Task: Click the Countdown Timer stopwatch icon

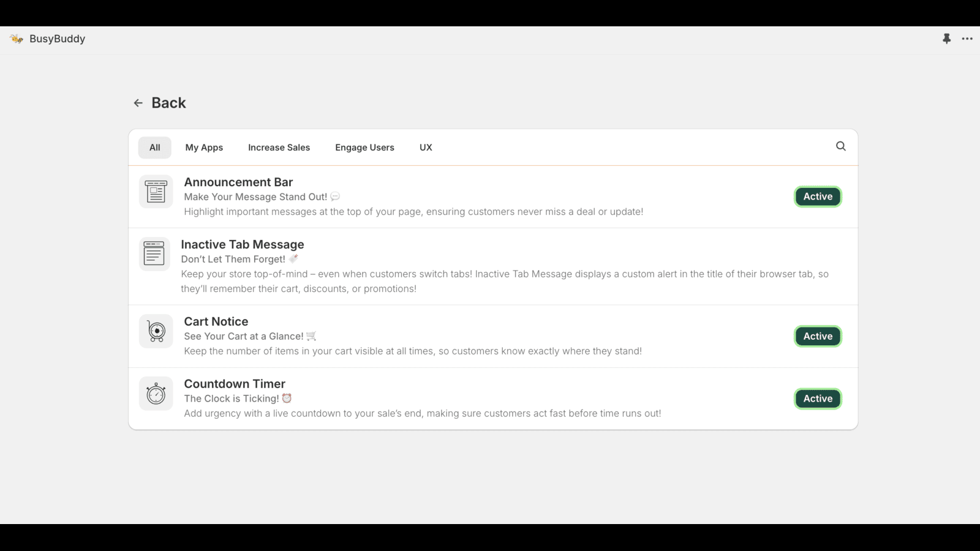Action: (156, 393)
